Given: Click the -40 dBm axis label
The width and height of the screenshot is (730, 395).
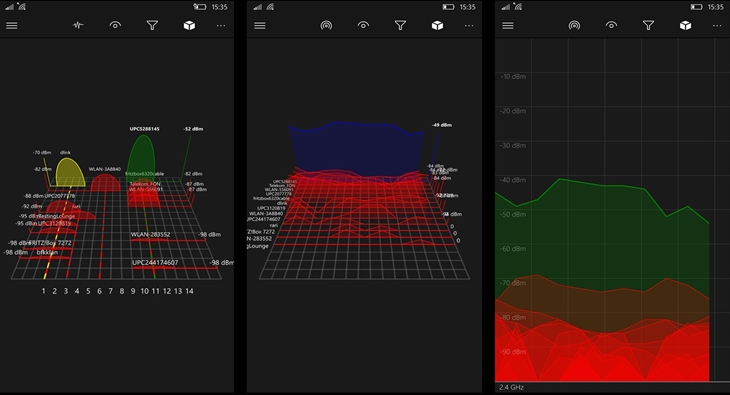Looking at the screenshot, I should click(513, 180).
